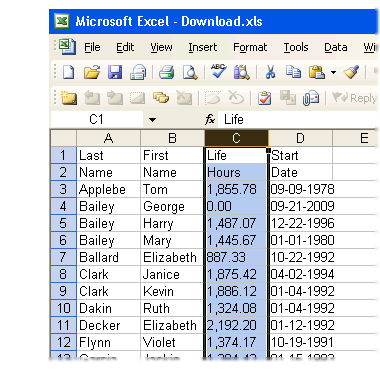Expand the Paste options dropdown arrow
Viewport: 380px width, 385px height.
pyautogui.click(x=333, y=72)
